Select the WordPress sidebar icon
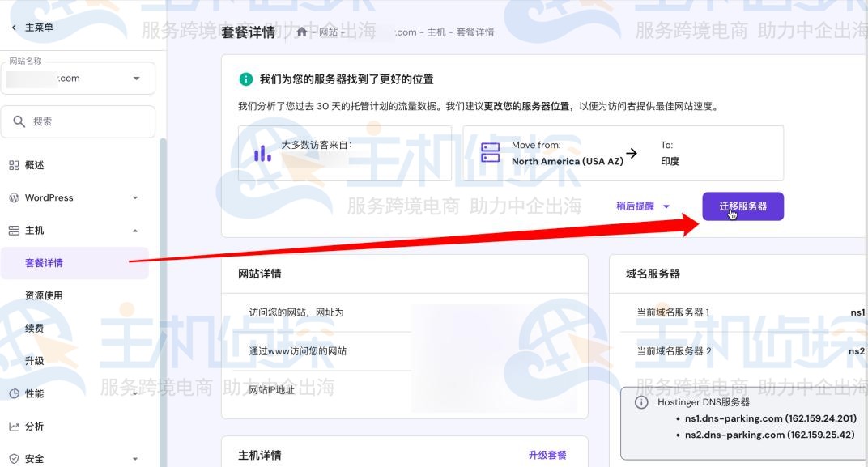The width and height of the screenshot is (868, 467). coord(14,197)
